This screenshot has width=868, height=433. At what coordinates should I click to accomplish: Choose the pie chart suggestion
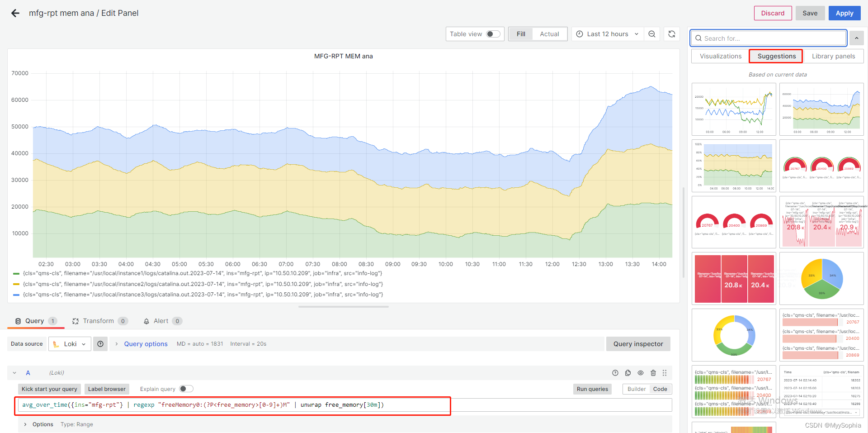(821, 278)
